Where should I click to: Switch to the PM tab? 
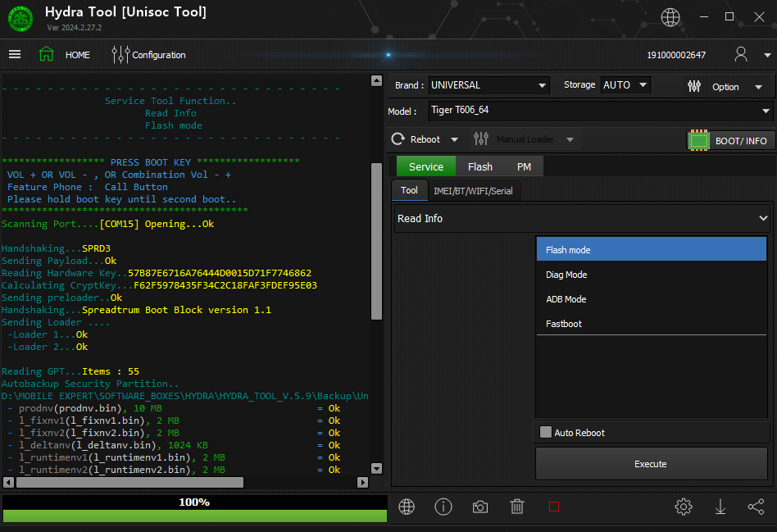click(524, 166)
